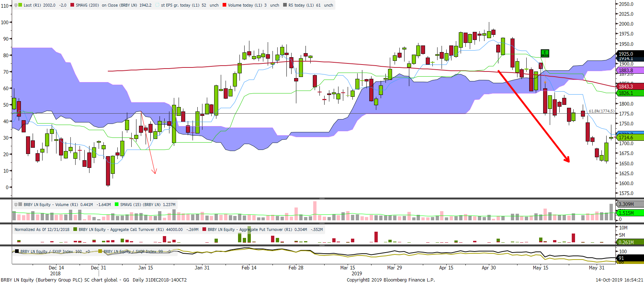Select the 'SMAVG (200) on Close' legend entry

click(113, 5)
